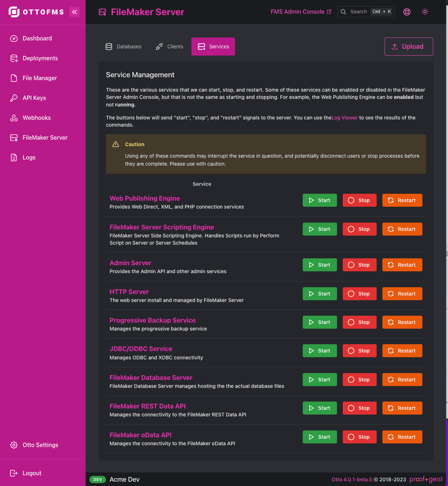Collapse the sidebar with double-chevron icon
This screenshot has height=486, width=448.
75,12
